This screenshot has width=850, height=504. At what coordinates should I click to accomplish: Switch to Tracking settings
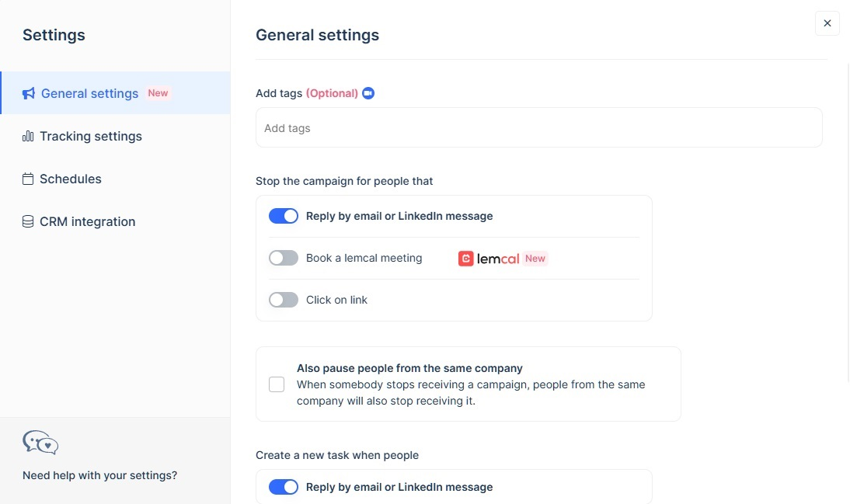coord(90,136)
